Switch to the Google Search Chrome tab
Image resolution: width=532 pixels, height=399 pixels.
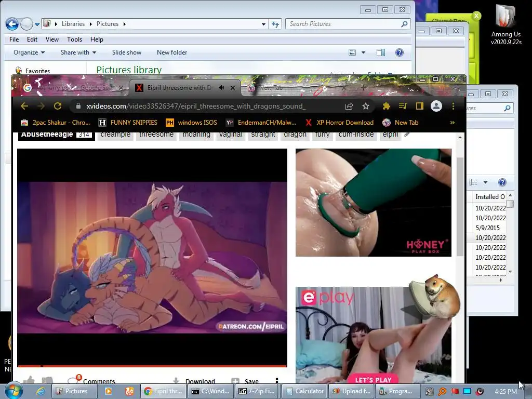point(71,88)
